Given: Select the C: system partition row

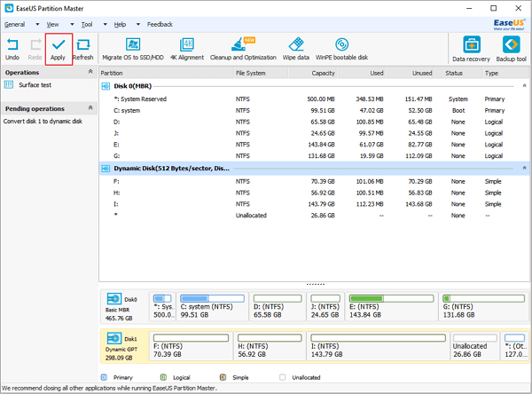Looking at the screenshot, I should tap(314, 110).
